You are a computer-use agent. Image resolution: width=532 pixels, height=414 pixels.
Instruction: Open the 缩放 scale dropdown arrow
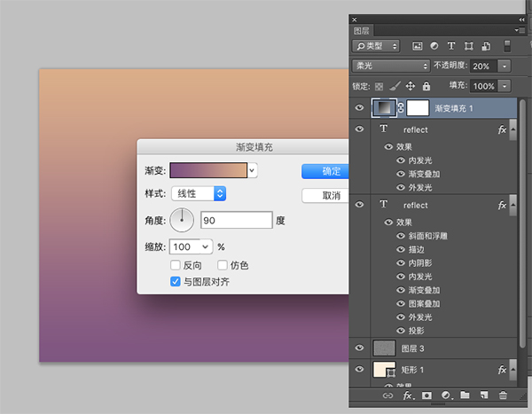(207, 246)
